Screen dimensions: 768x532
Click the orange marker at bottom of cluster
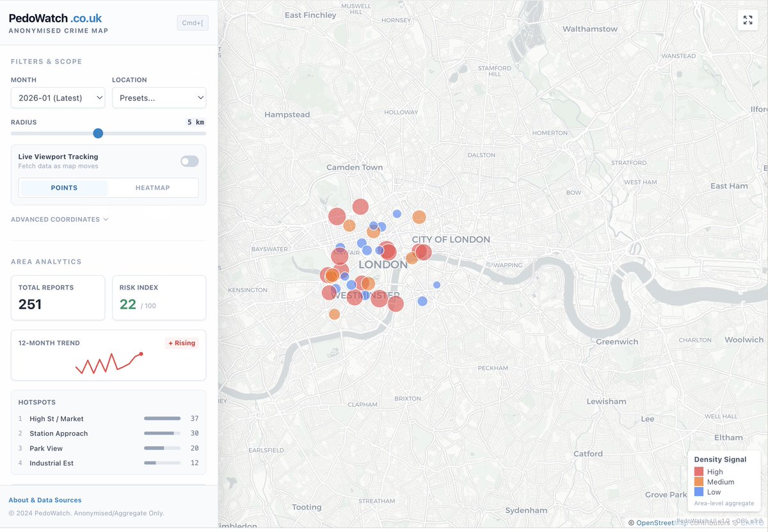coord(334,314)
